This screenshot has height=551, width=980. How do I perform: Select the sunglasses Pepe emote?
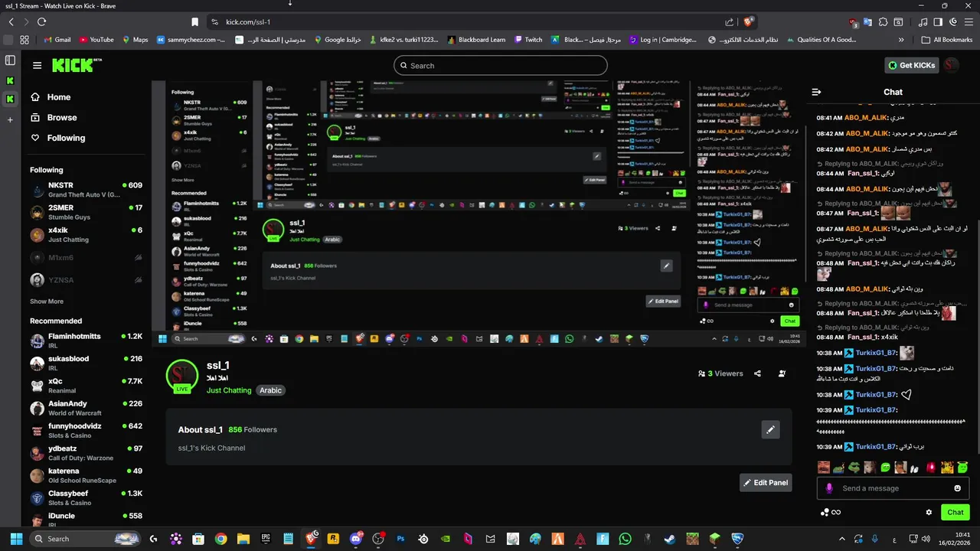click(x=854, y=467)
